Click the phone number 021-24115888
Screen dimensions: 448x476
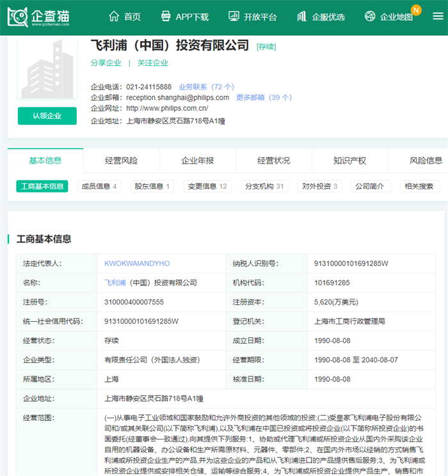click(149, 87)
